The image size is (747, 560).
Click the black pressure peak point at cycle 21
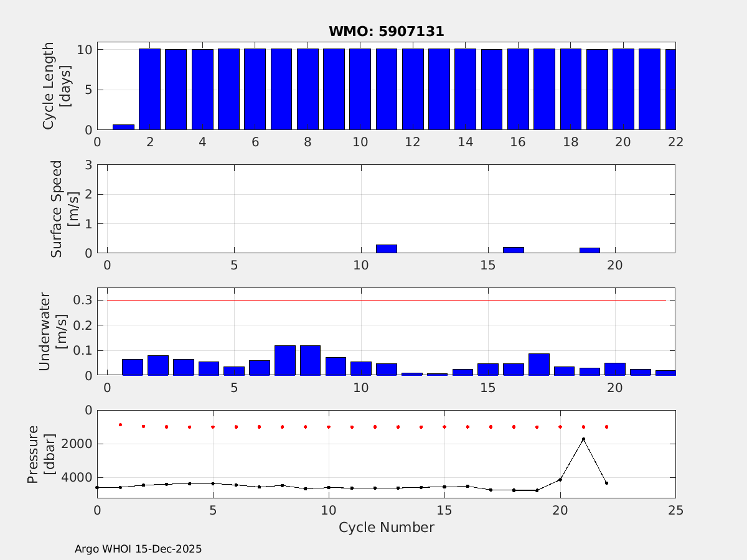[583, 439]
